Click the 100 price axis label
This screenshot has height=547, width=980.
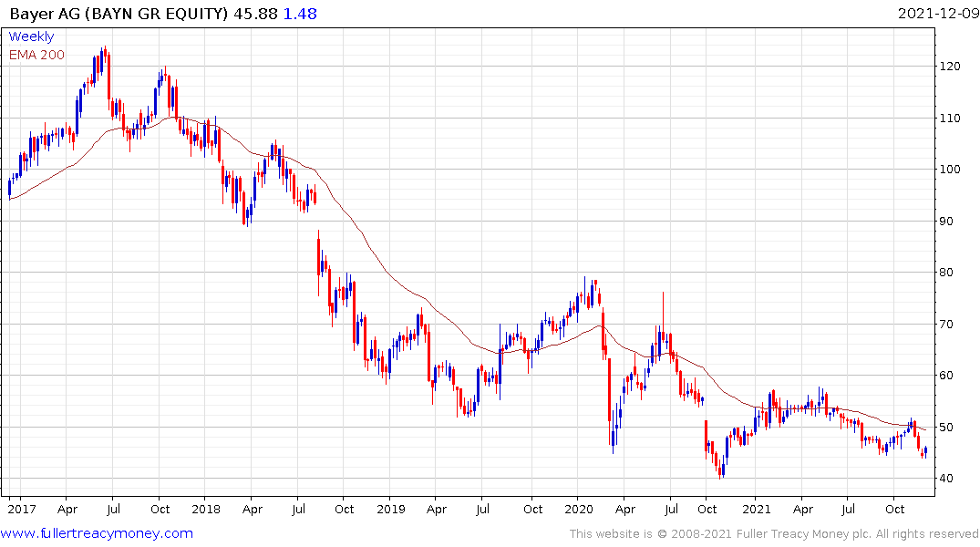pyautogui.click(x=950, y=170)
